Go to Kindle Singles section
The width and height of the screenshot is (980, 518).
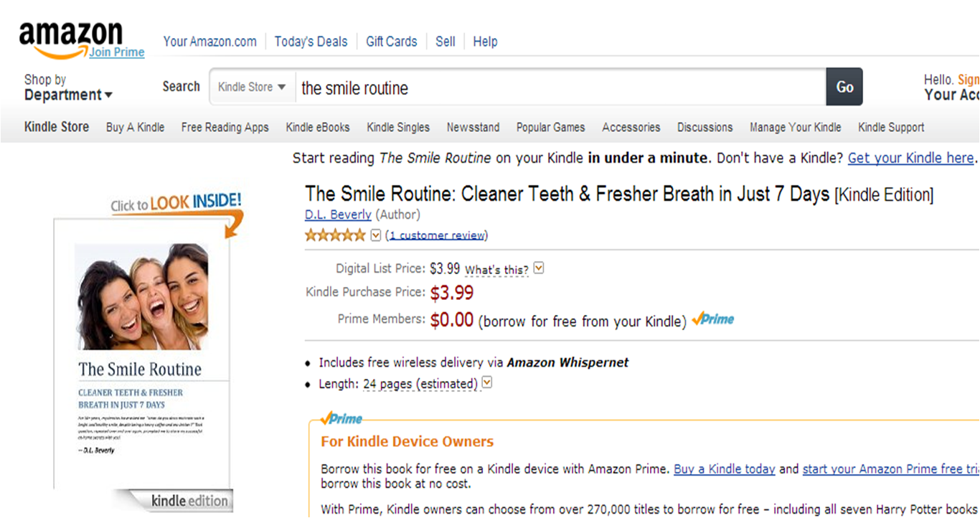coord(398,127)
